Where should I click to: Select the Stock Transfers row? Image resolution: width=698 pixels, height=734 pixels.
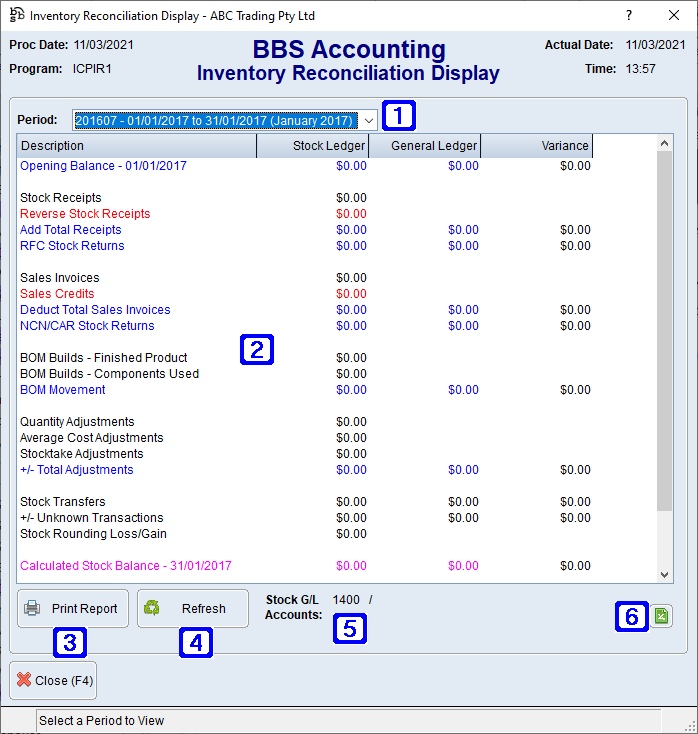(305, 502)
